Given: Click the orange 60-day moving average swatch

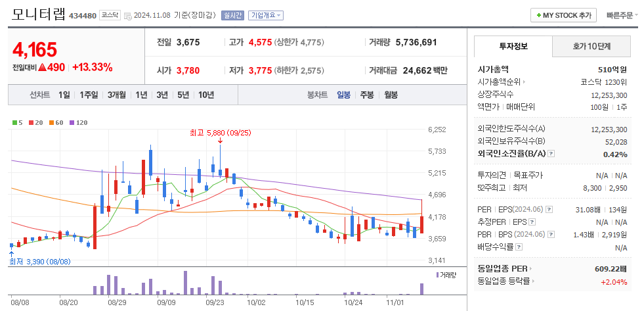Looking at the screenshot, I should pos(52,122).
